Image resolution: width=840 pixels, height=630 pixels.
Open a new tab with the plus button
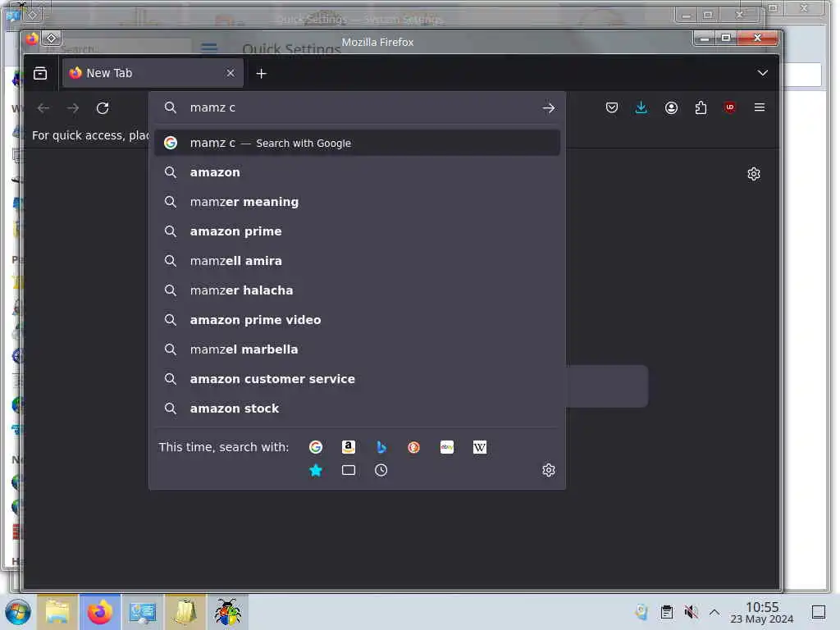[x=262, y=73]
